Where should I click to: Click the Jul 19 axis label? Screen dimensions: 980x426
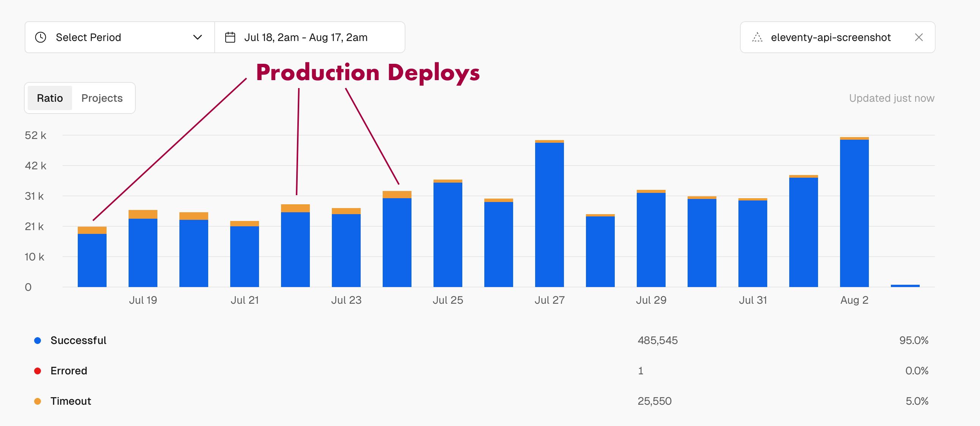[143, 300]
